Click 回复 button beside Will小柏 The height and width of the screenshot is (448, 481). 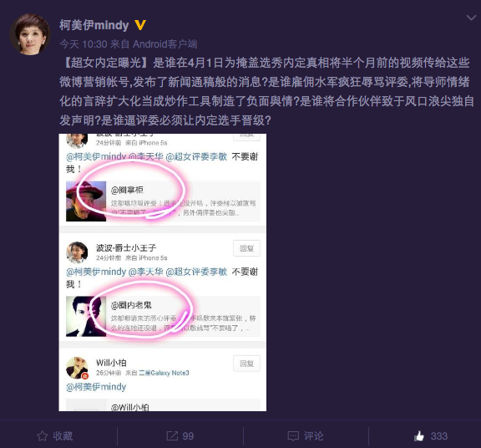click(x=246, y=364)
